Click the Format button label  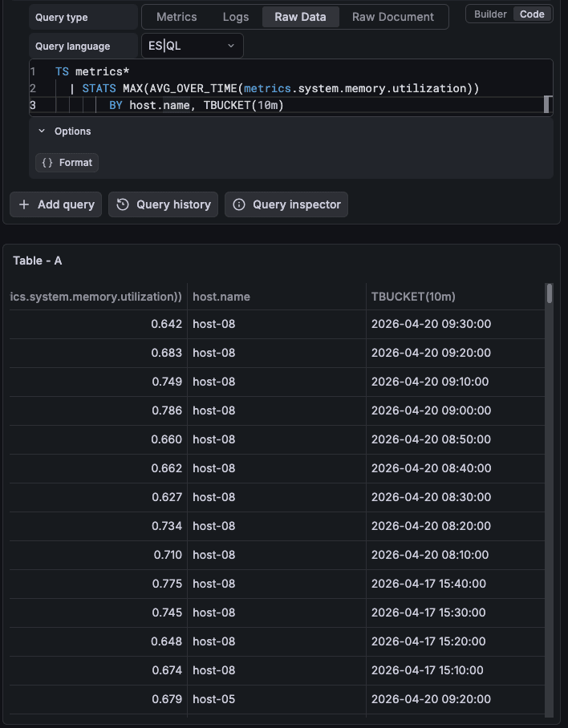75,163
